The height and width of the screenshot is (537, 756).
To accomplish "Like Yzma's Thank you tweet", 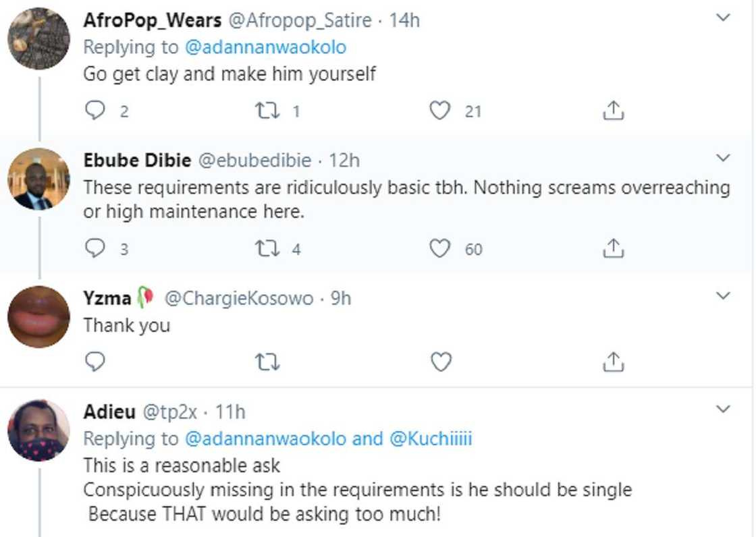I will point(440,363).
